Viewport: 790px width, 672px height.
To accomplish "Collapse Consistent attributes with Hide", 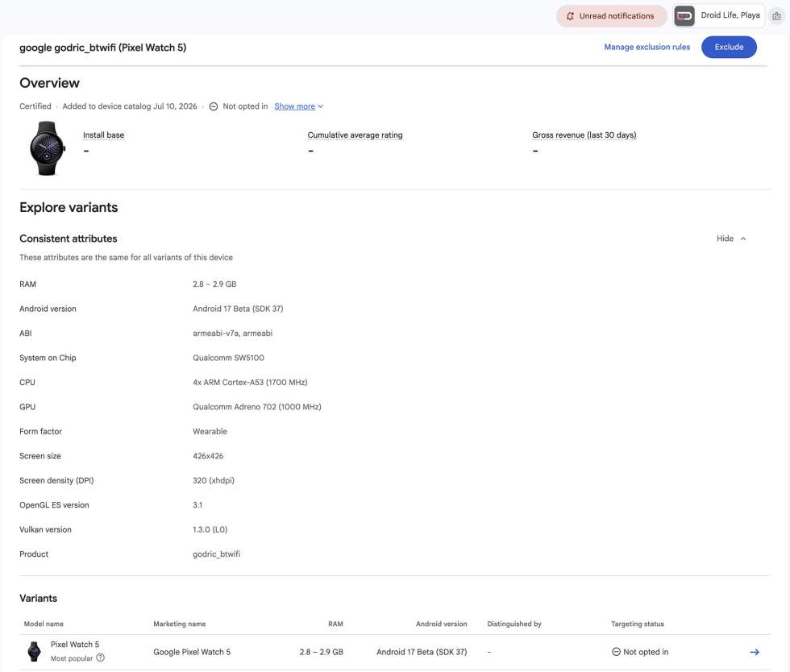I will tap(730, 239).
